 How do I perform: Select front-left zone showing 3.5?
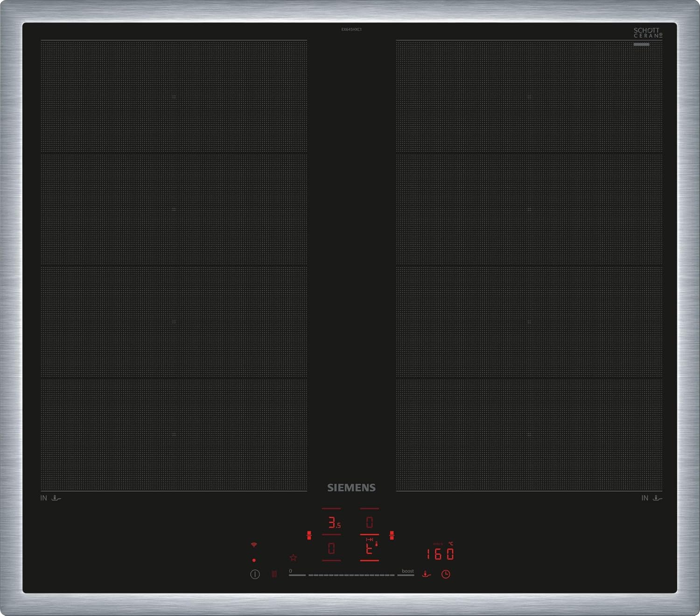[x=332, y=523]
